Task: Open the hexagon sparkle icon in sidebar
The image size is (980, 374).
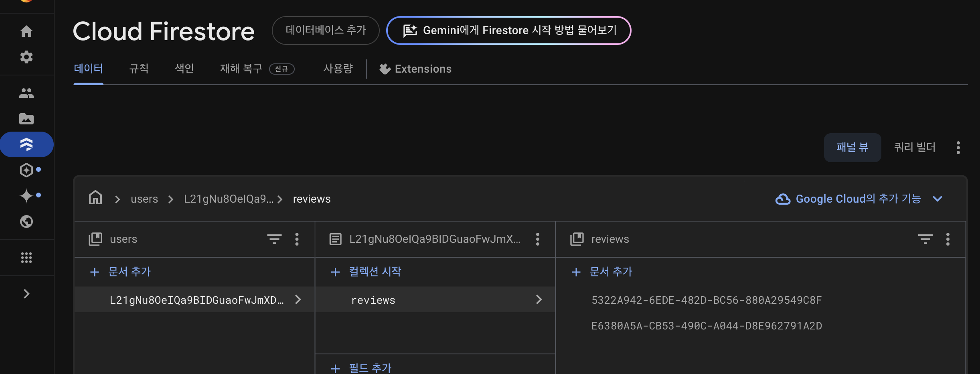Action: point(26,170)
